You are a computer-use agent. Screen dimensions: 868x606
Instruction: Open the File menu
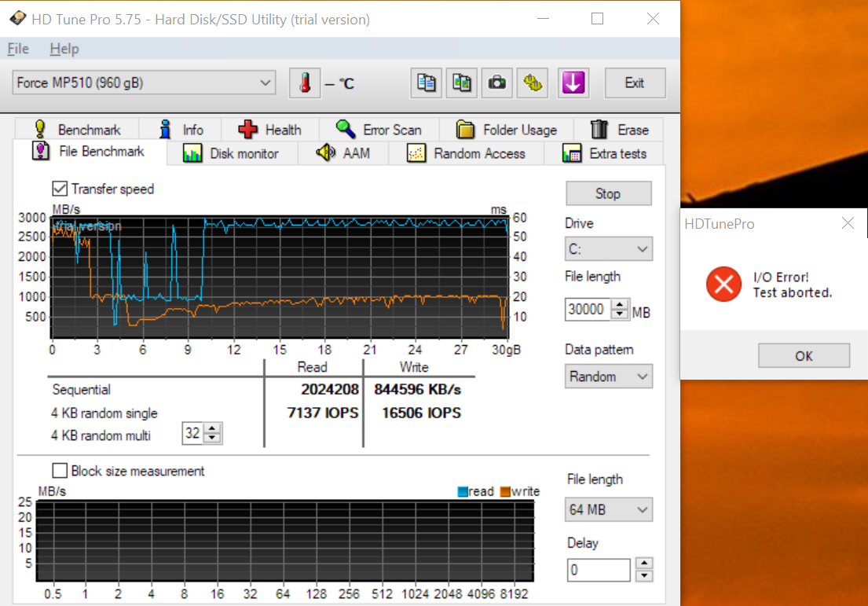(x=18, y=49)
